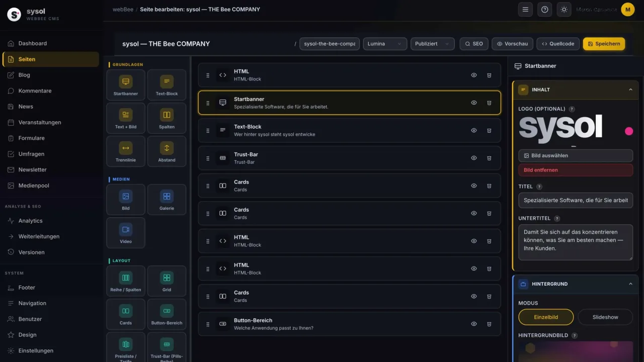Toggle visibility of the first HTML block
The height and width of the screenshot is (362, 644).
(473, 75)
